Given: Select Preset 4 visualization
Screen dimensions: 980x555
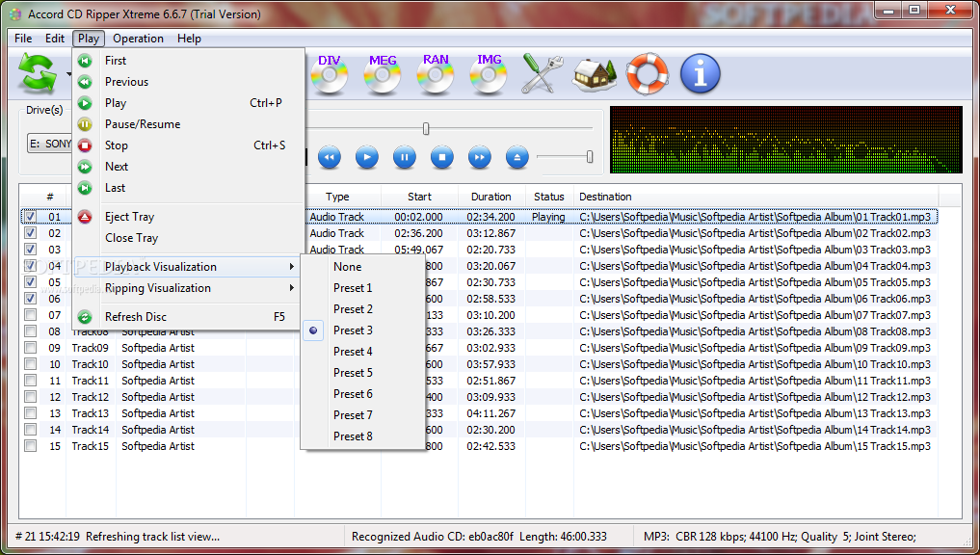Looking at the screenshot, I should click(x=362, y=352).
